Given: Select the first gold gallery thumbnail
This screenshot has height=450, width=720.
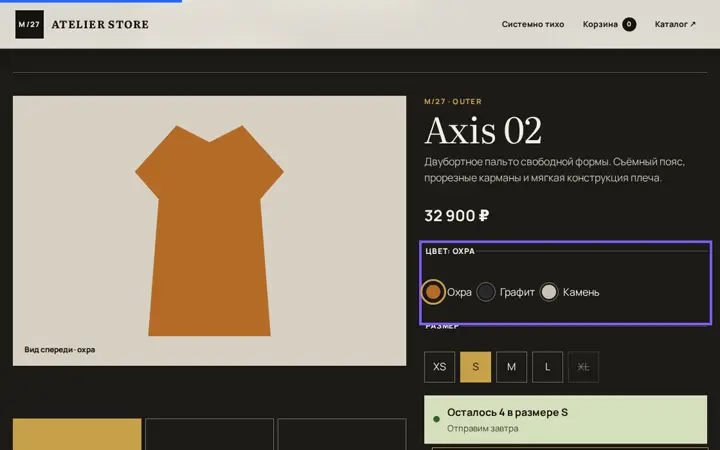Looking at the screenshot, I should click(77, 434).
